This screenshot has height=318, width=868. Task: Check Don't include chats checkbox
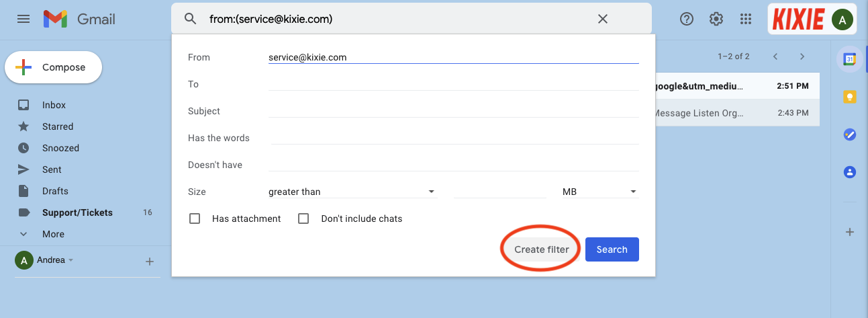click(303, 218)
